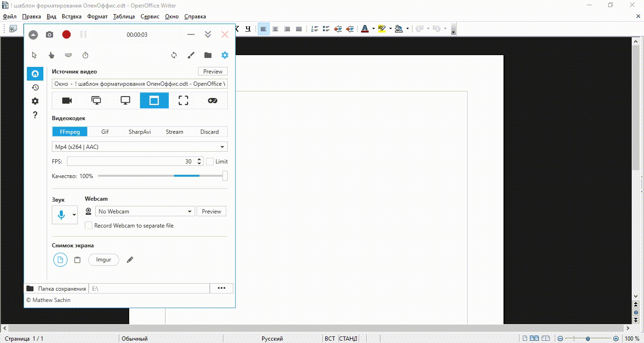
Task: Open the Mp4 (x264 | AAC) format dropdown
Action: (x=140, y=147)
